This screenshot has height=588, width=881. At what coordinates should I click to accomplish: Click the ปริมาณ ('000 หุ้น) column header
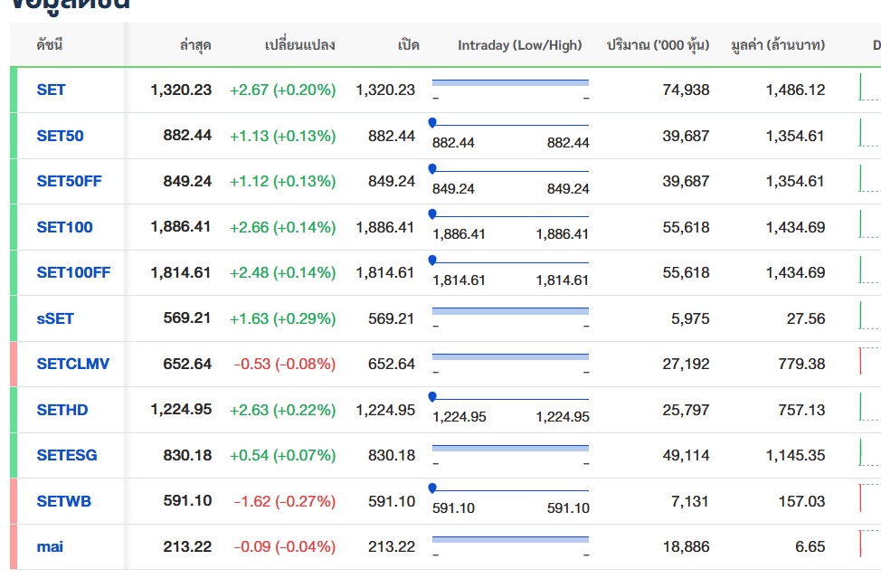(x=658, y=44)
